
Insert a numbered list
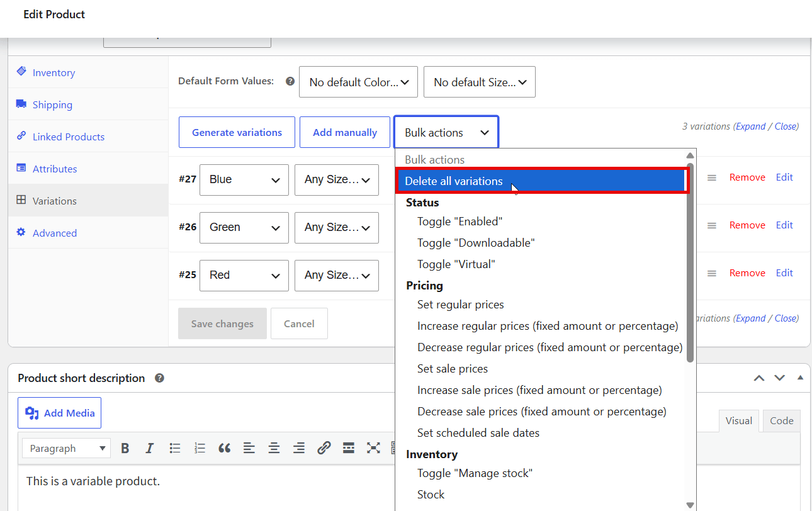(200, 448)
